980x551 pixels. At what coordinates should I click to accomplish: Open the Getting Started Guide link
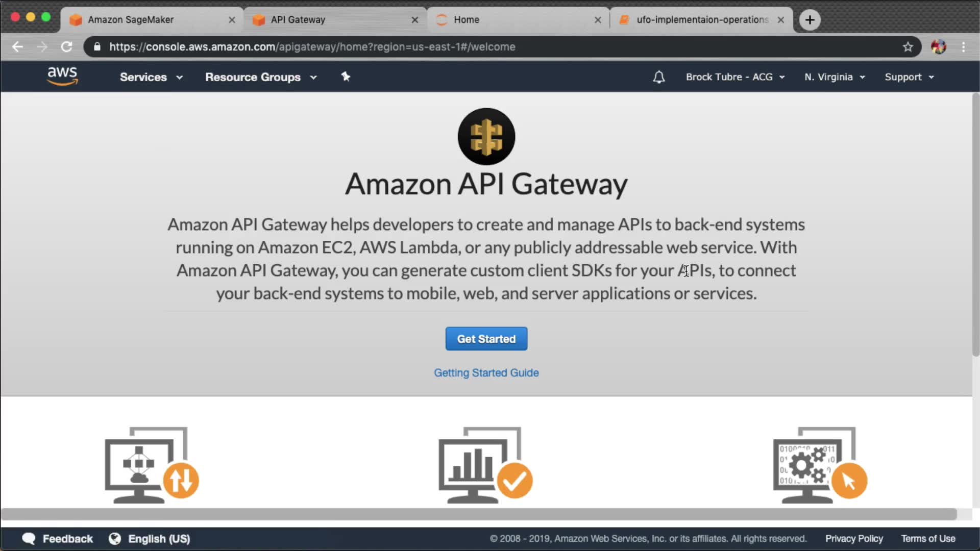point(486,373)
